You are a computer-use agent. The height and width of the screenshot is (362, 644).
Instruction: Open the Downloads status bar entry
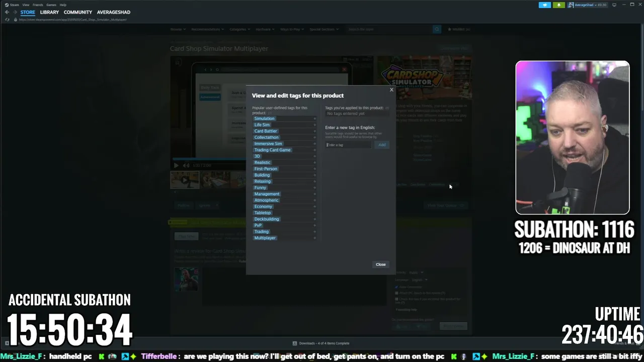point(321,343)
